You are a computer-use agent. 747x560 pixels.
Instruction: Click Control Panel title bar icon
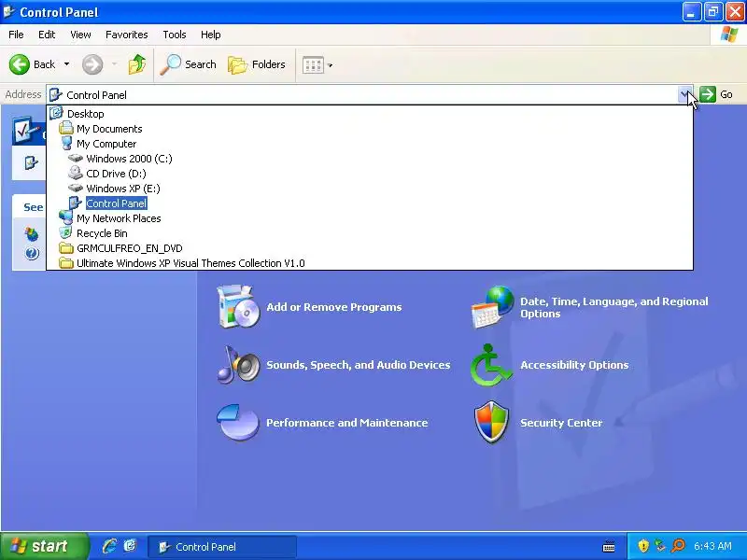(8, 11)
